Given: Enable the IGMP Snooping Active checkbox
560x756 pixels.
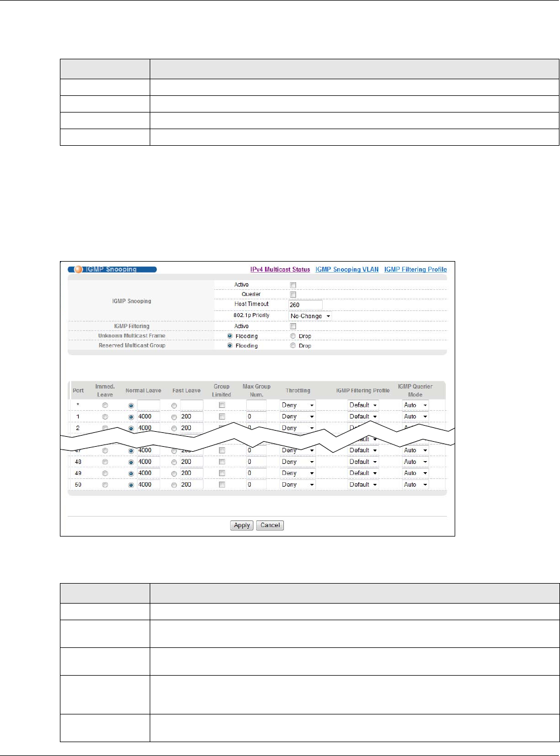Looking at the screenshot, I should 293,285.
